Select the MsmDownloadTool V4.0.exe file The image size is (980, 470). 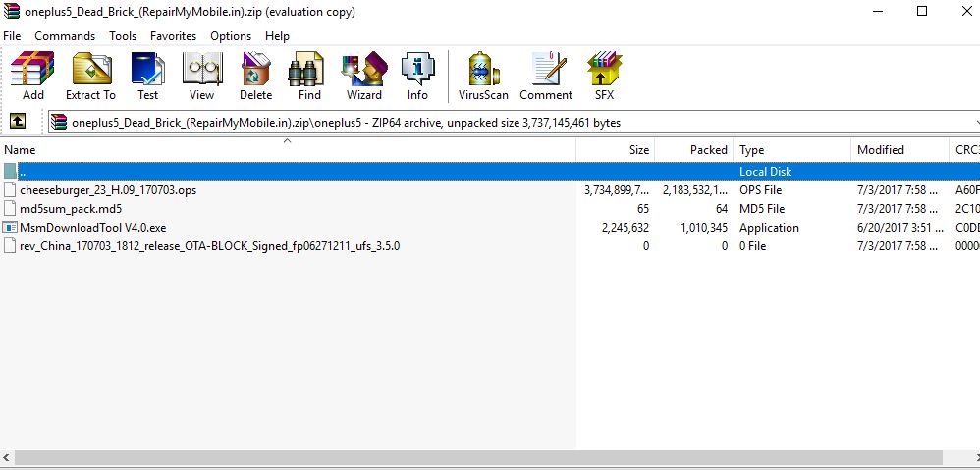click(92, 228)
